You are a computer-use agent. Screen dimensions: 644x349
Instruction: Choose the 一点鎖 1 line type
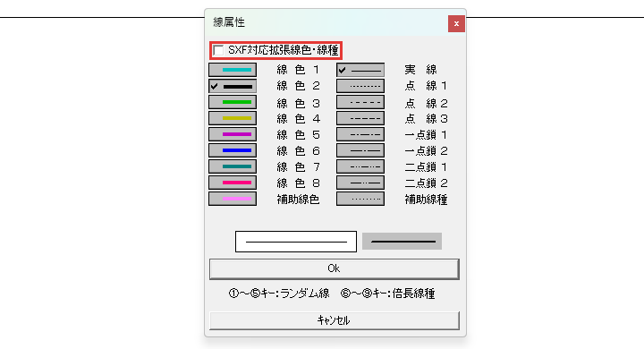pos(360,134)
